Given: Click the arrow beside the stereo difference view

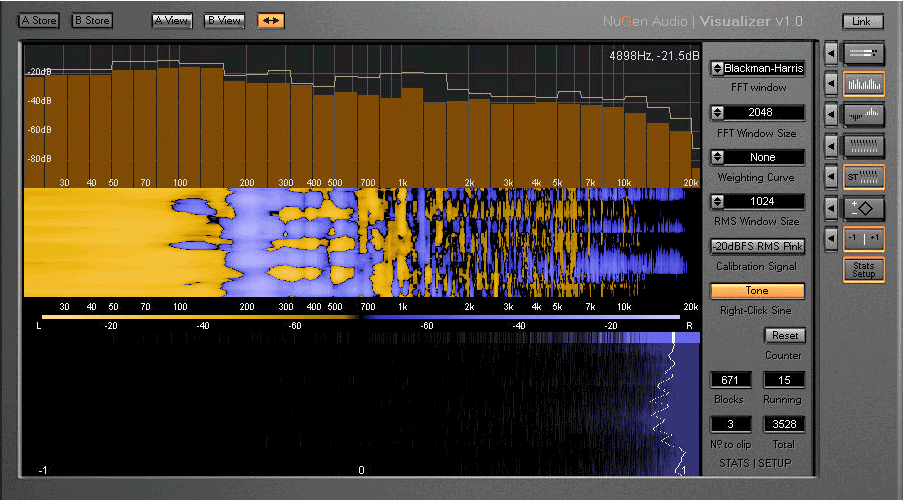Looking at the screenshot, I should pyautogui.click(x=831, y=115).
